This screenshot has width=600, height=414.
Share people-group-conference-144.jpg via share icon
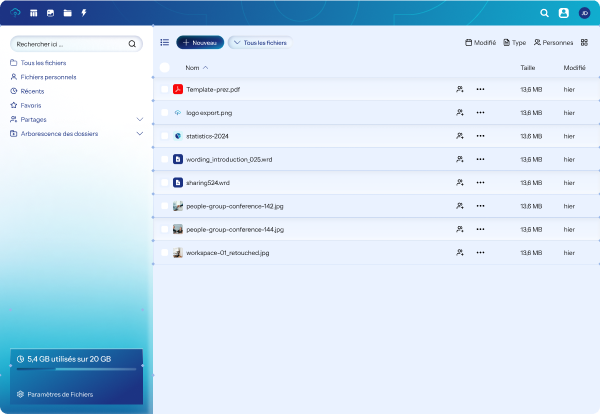click(460, 229)
